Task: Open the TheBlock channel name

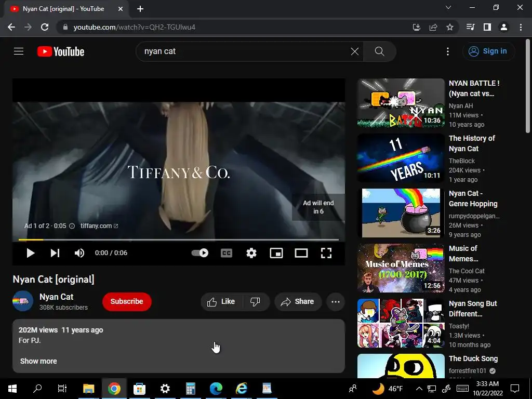Action: tap(462, 161)
